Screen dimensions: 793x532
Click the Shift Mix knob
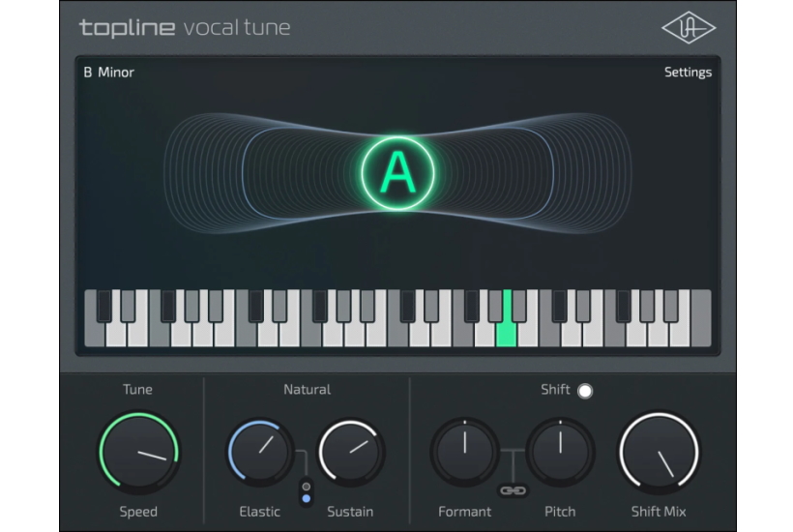(659, 452)
